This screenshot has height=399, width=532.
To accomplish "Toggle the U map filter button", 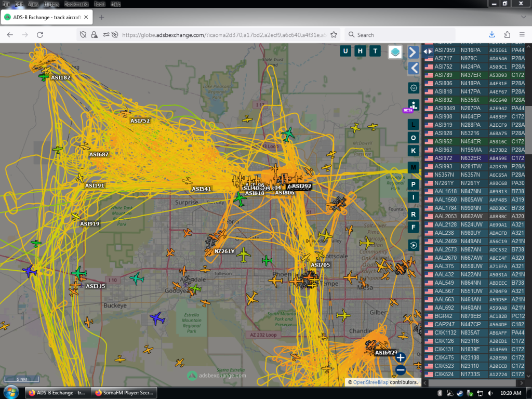I will pyautogui.click(x=345, y=51).
